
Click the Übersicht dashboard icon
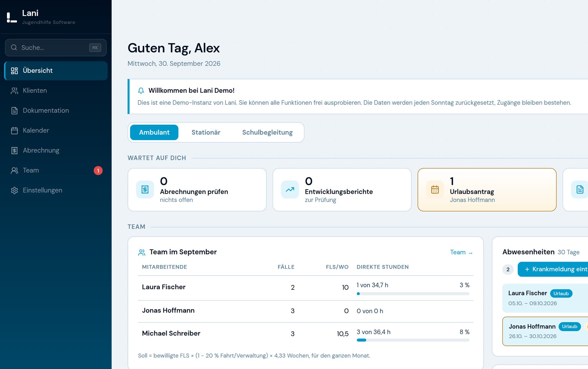(x=14, y=70)
